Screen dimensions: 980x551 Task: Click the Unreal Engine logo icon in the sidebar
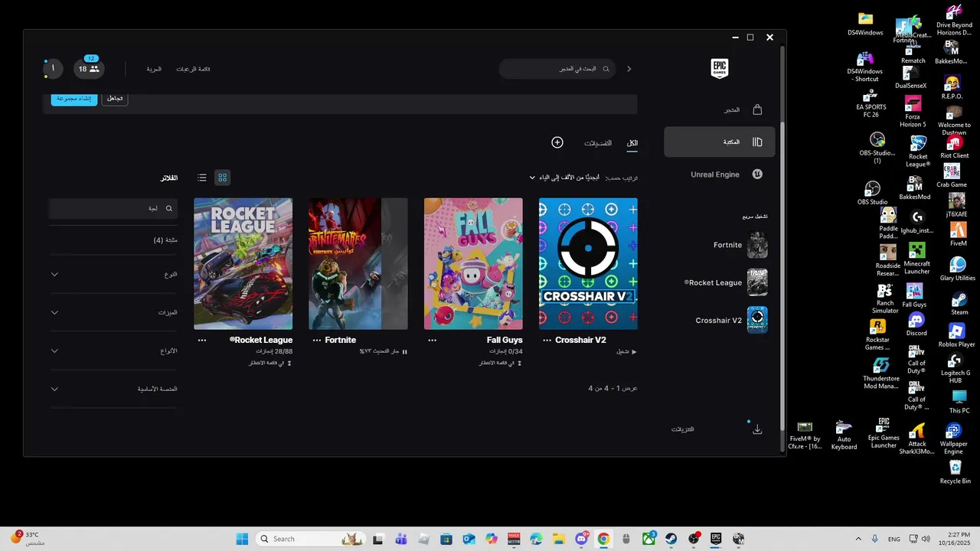(757, 174)
